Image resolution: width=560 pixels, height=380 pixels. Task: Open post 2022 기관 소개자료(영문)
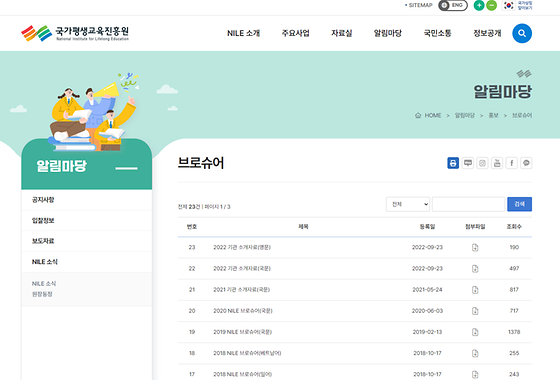tap(242, 248)
